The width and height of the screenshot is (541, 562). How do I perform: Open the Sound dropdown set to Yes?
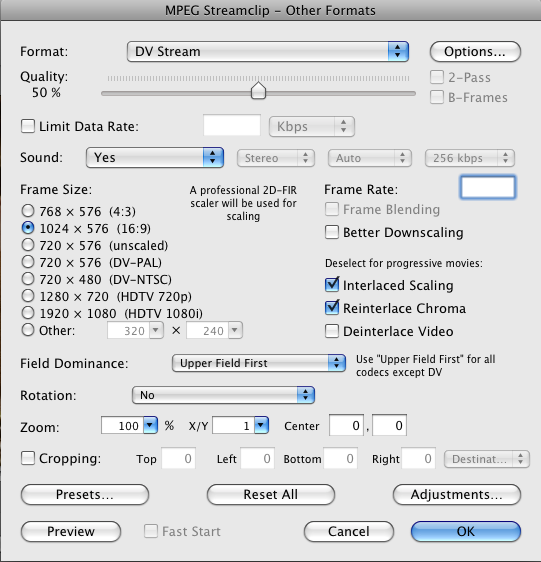pos(155,157)
